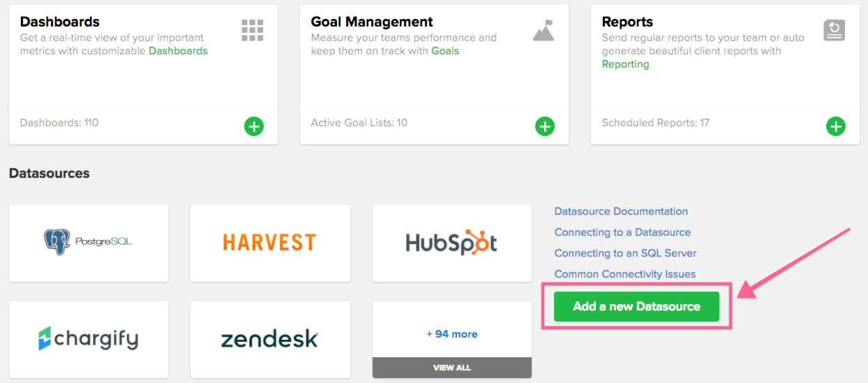
Task: Select the Zendesk datasource tile
Action: 270,340
